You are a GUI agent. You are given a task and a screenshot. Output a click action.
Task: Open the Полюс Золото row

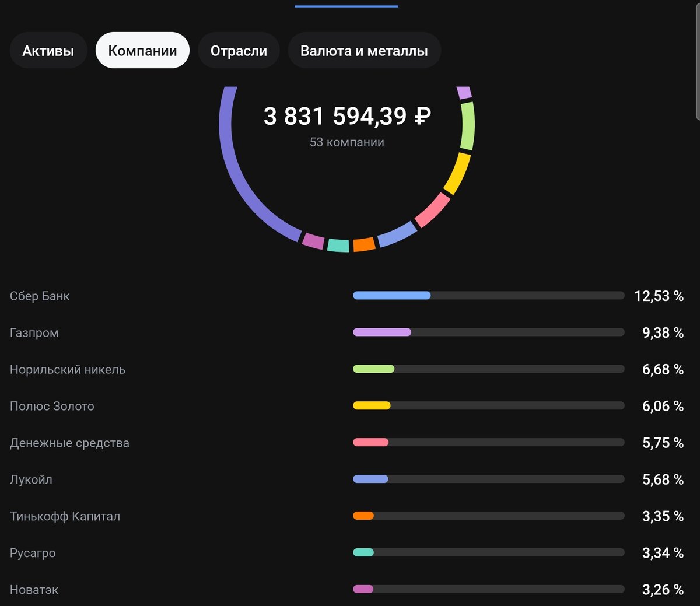(347, 406)
